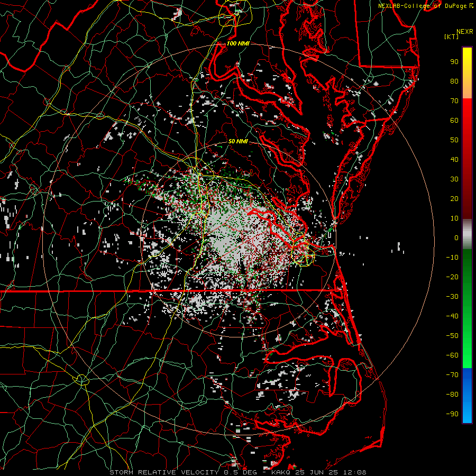
Task: Click the orange segment of color bar
Action: point(467,90)
